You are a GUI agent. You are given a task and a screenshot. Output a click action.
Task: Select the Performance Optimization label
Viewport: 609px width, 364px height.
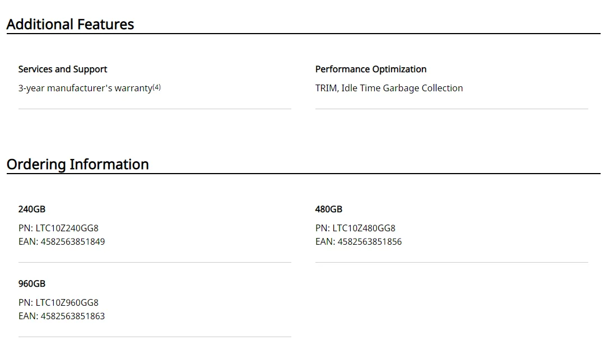pyautogui.click(x=371, y=69)
